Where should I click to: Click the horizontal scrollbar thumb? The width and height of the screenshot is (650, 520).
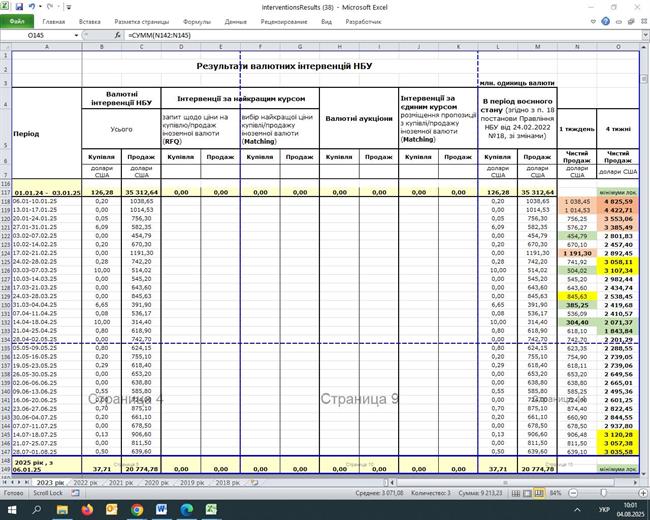click(x=505, y=483)
